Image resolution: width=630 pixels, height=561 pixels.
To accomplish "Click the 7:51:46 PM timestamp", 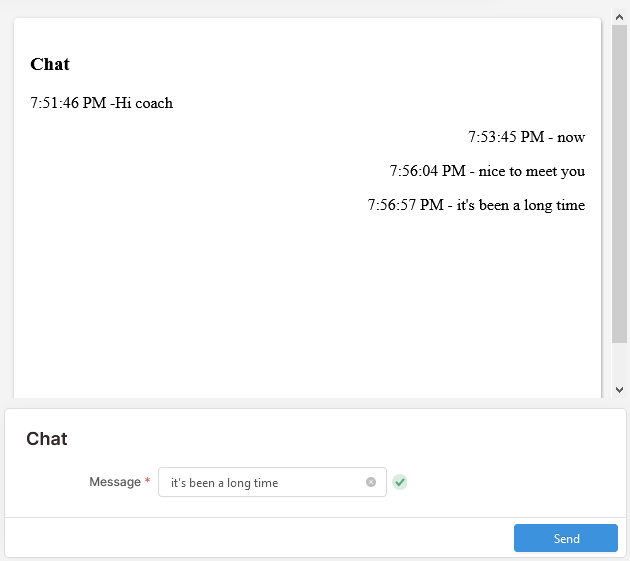I will click(68, 103).
